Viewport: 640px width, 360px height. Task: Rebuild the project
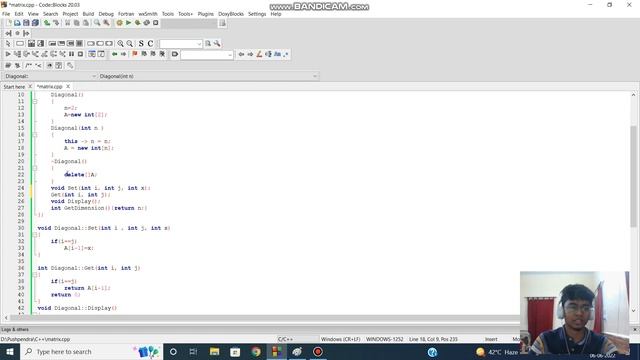(147, 23)
